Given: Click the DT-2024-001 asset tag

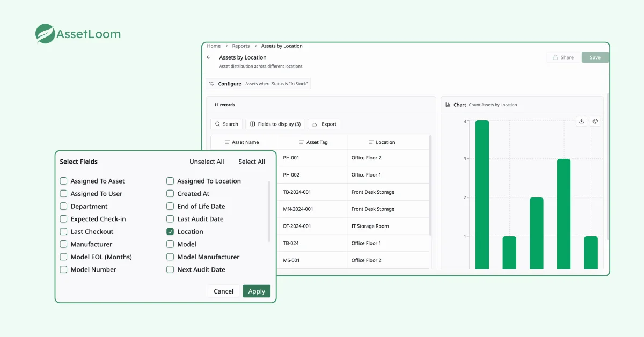Looking at the screenshot, I should (297, 226).
